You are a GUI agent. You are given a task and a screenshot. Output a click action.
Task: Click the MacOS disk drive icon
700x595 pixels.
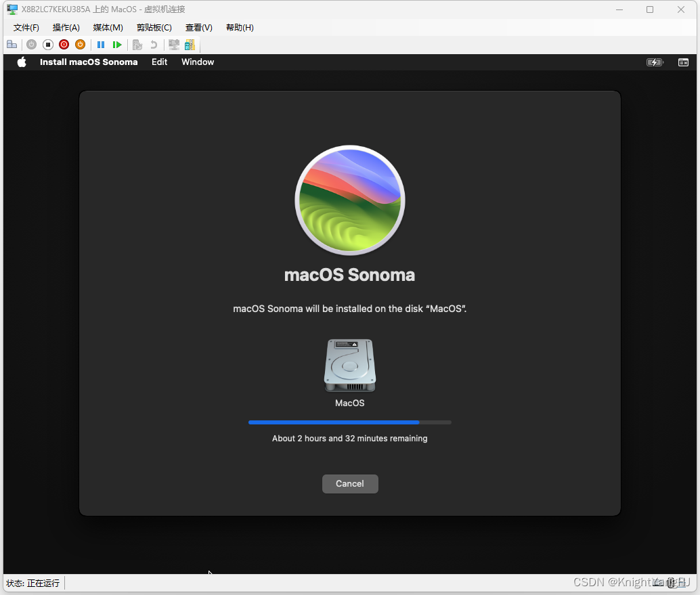(x=349, y=366)
